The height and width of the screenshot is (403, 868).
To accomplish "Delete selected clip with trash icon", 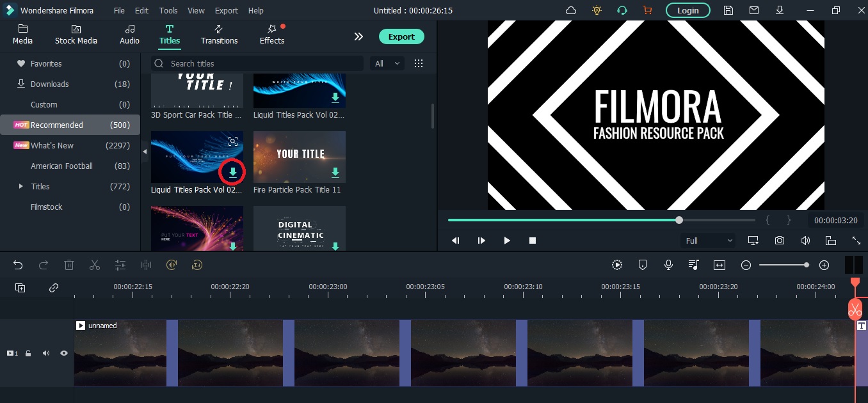I will point(69,265).
